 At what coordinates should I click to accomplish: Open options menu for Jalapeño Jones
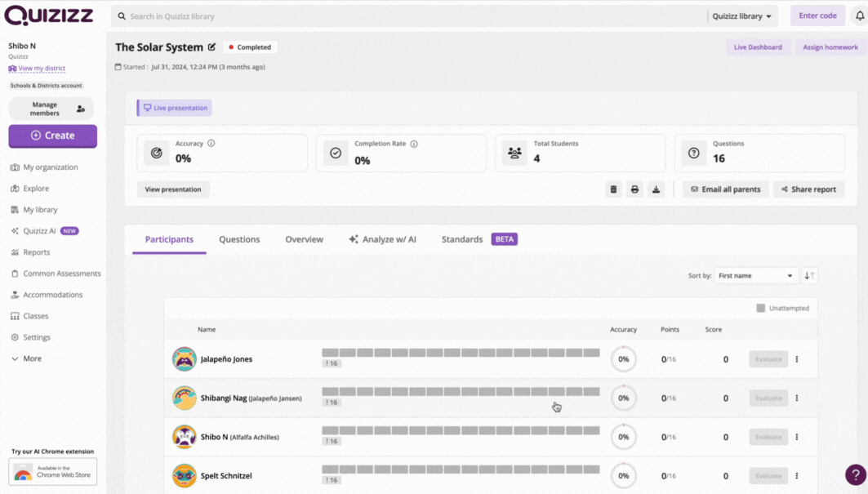point(797,359)
